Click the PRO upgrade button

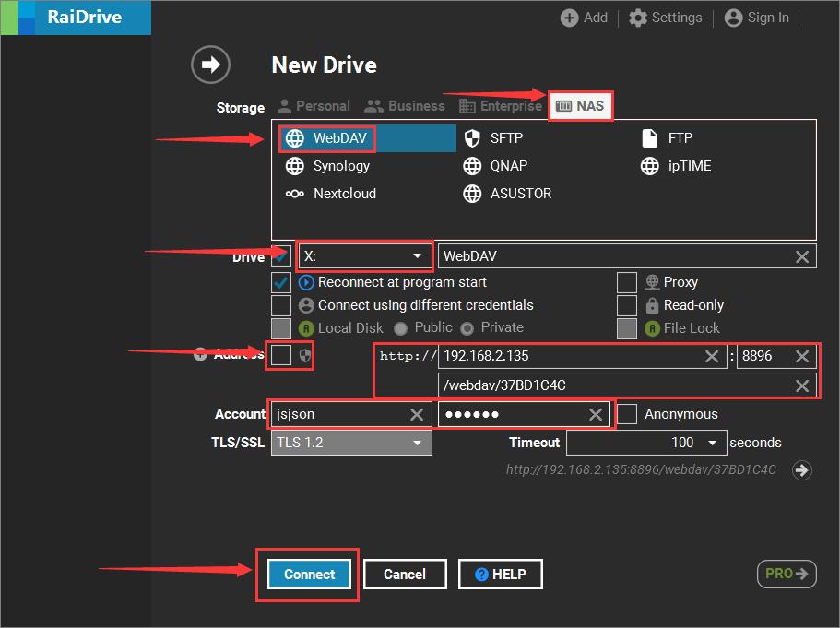[787, 574]
